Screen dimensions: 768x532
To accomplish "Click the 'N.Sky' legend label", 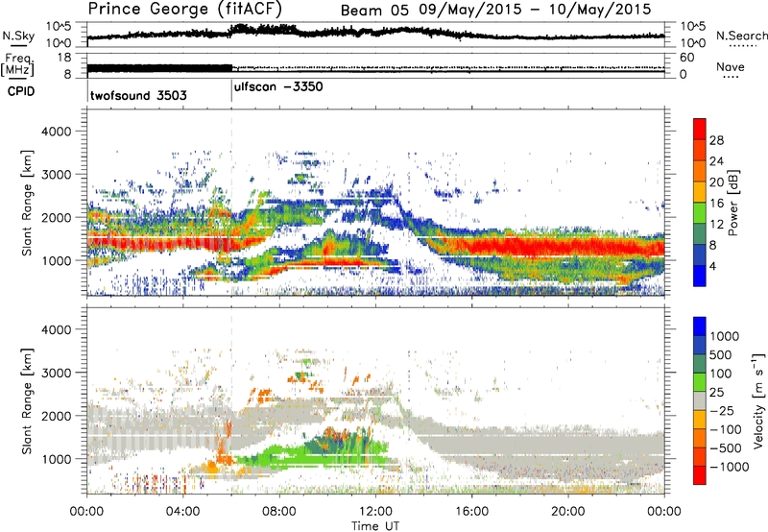I will 18,36.
